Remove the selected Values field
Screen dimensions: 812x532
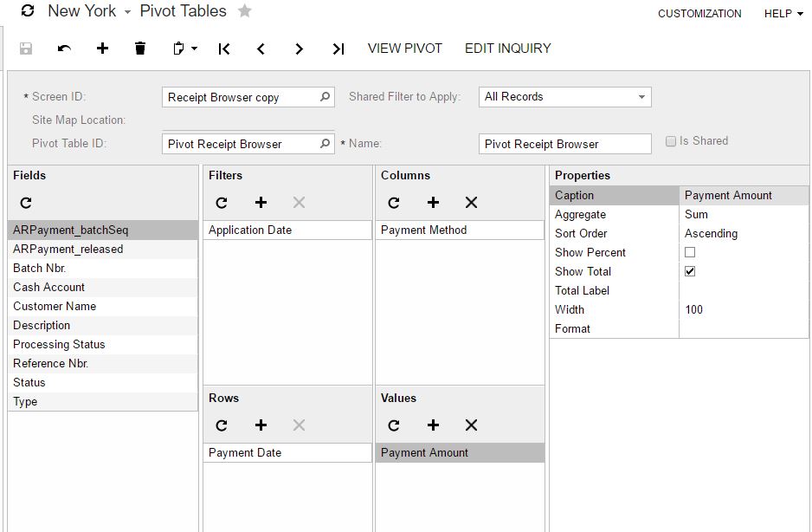click(x=471, y=425)
